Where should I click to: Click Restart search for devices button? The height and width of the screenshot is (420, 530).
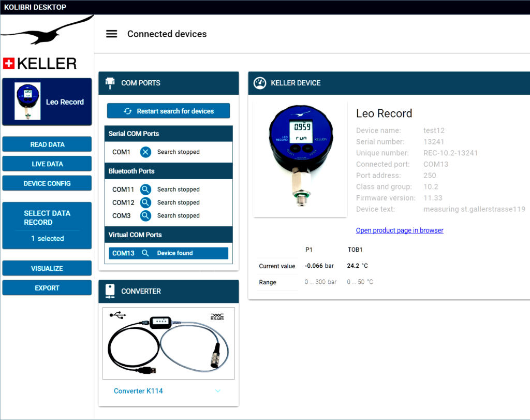pyautogui.click(x=168, y=111)
